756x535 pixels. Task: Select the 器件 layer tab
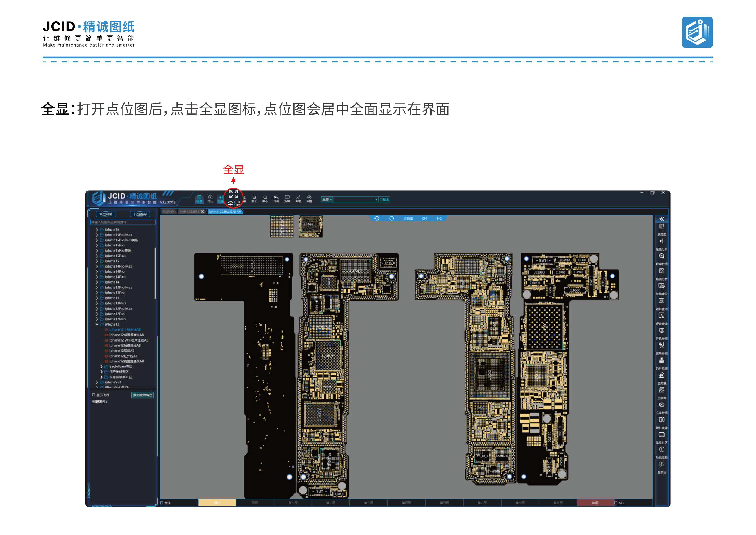[x=217, y=503]
